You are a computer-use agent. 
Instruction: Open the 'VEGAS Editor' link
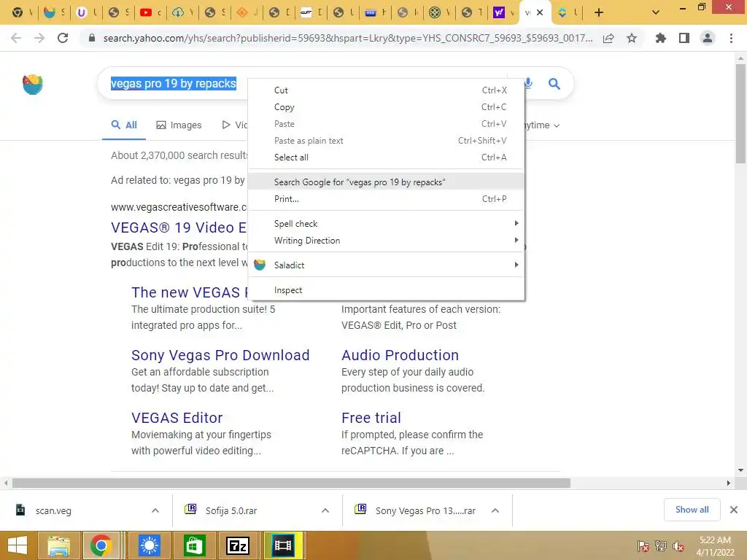[x=177, y=418]
